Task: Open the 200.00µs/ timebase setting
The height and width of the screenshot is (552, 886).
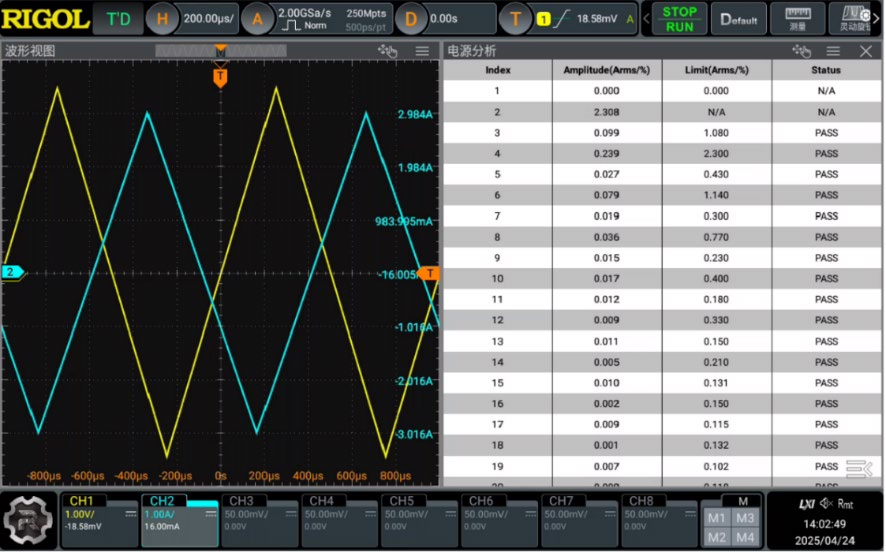Action: (208, 19)
